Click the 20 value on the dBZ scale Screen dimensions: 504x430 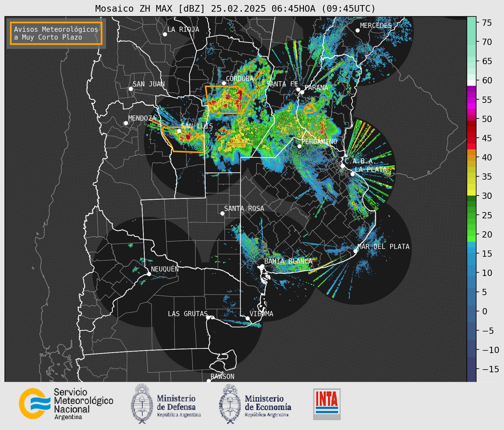coord(487,234)
